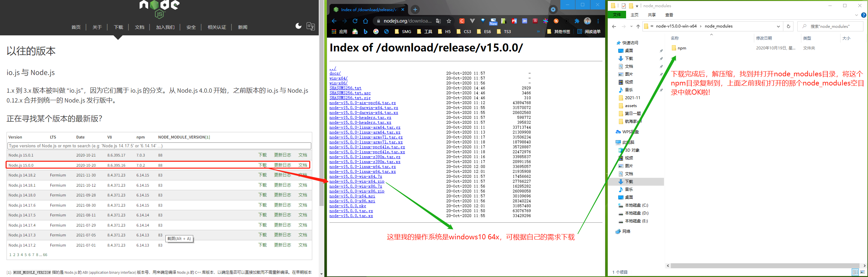Open the TS3 bookmarks folder
868x277 pixels.
click(x=504, y=31)
